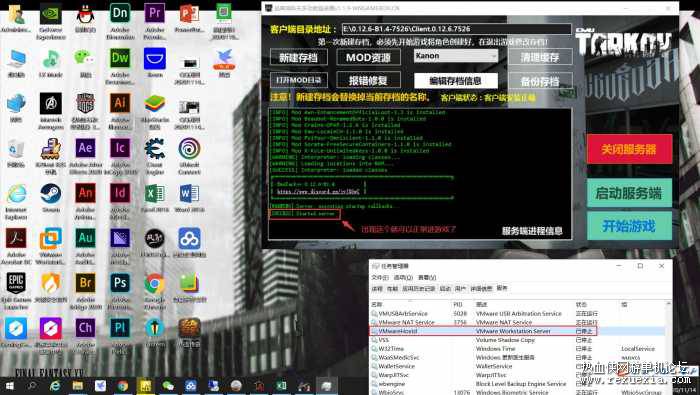Viewport: 700px width, 395px height.
Task: Open VMware Workstation desktop icon
Action: [x=51, y=245]
